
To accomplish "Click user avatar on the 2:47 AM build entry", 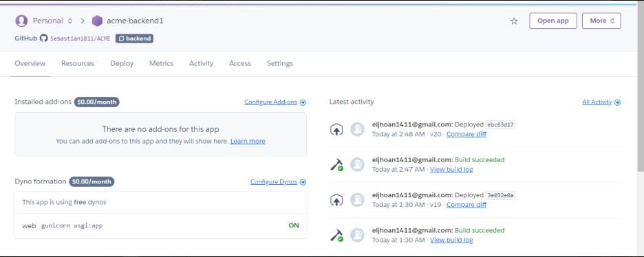I will coord(357,165).
